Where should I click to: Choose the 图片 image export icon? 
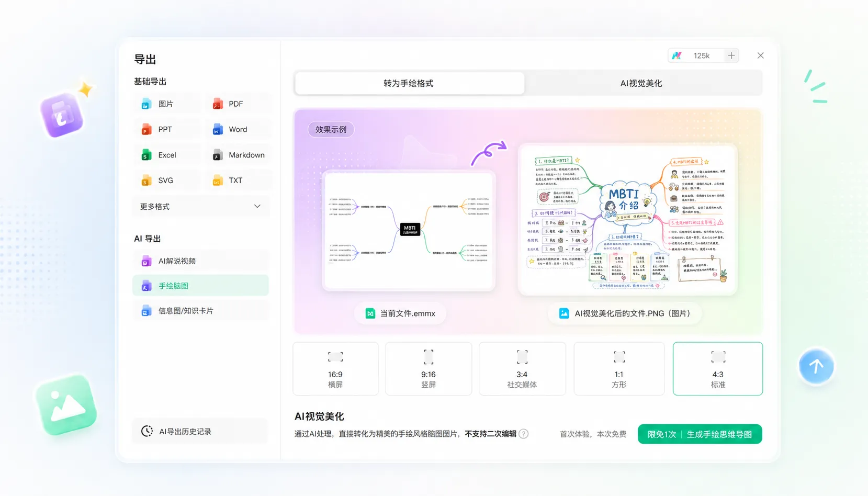[x=146, y=104]
